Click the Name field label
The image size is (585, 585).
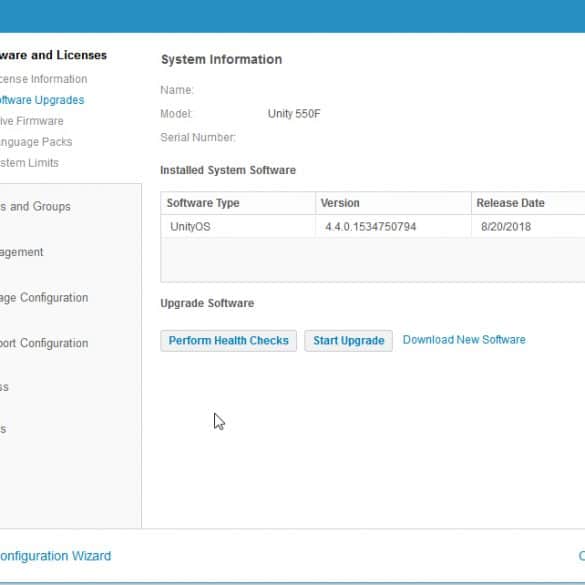(177, 90)
